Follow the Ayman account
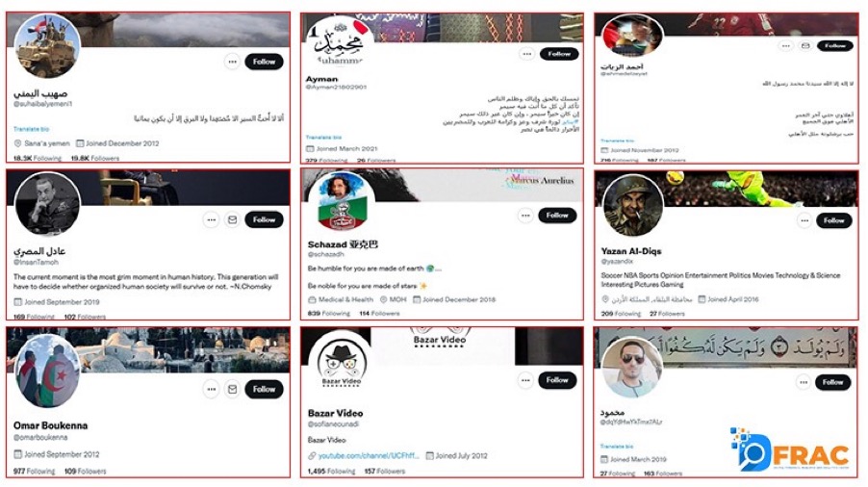The width and height of the screenshot is (868, 487). 559,54
